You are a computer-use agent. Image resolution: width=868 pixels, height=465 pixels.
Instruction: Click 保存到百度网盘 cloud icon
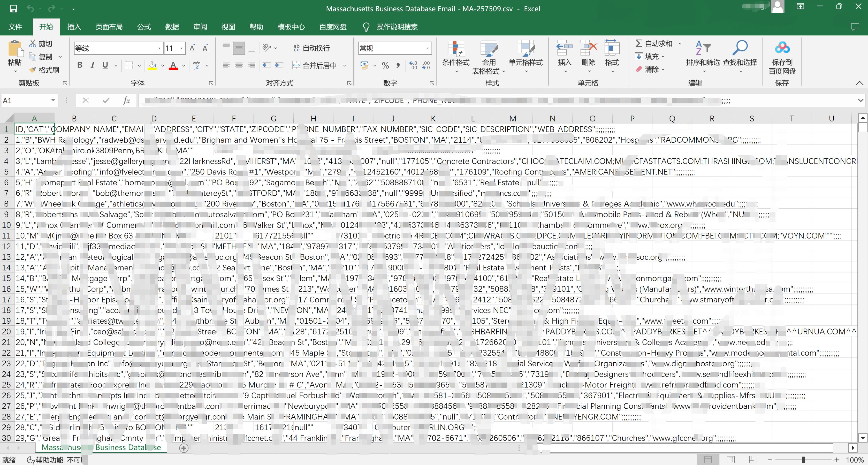[x=782, y=48]
